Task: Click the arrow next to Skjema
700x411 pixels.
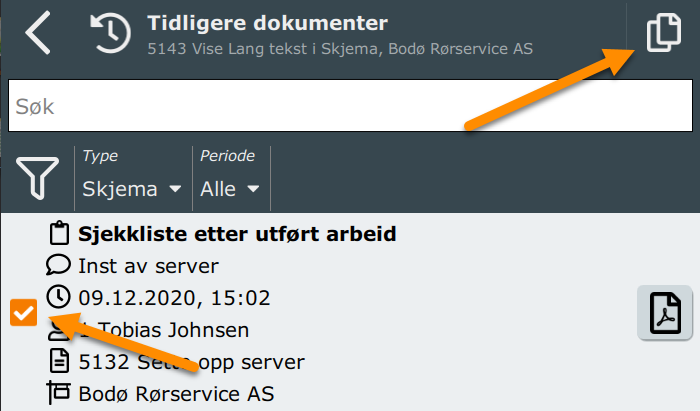Action: [x=175, y=189]
